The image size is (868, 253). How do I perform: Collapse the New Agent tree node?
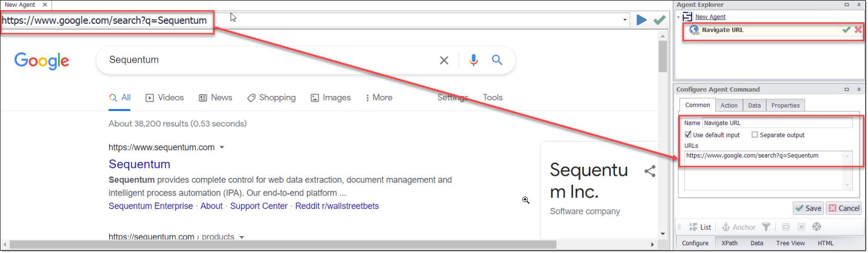[x=678, y=17]
